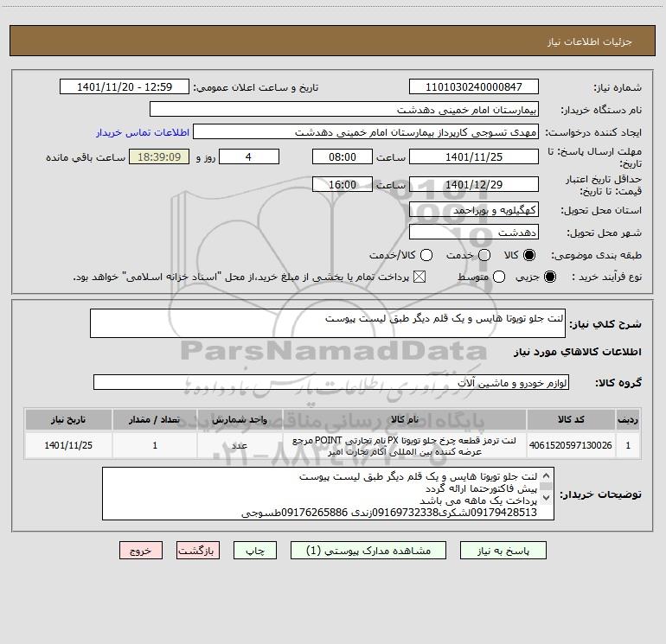This screenshot has height=644, width=666.
Task: Click the remaining time 18:39:09 field
Action: click(159, 156)
